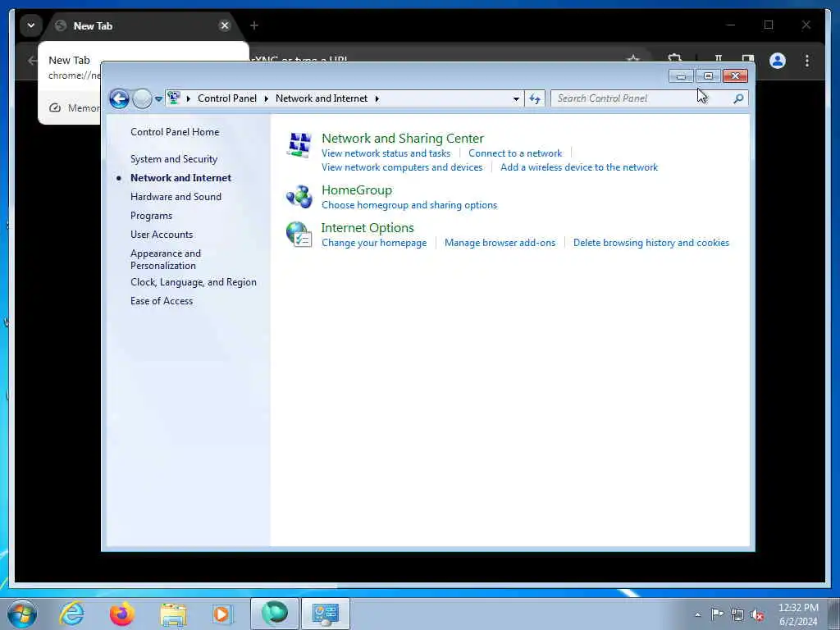Open Windows Explorer folder on taskbar
Viewport: 840px width, 630px height.
pos(173,614)
